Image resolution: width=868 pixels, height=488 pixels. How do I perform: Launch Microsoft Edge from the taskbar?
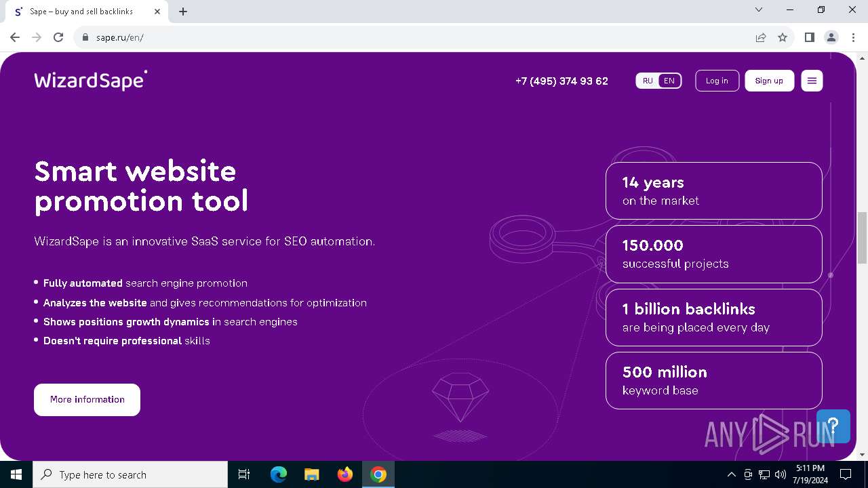tap(278, 474)
